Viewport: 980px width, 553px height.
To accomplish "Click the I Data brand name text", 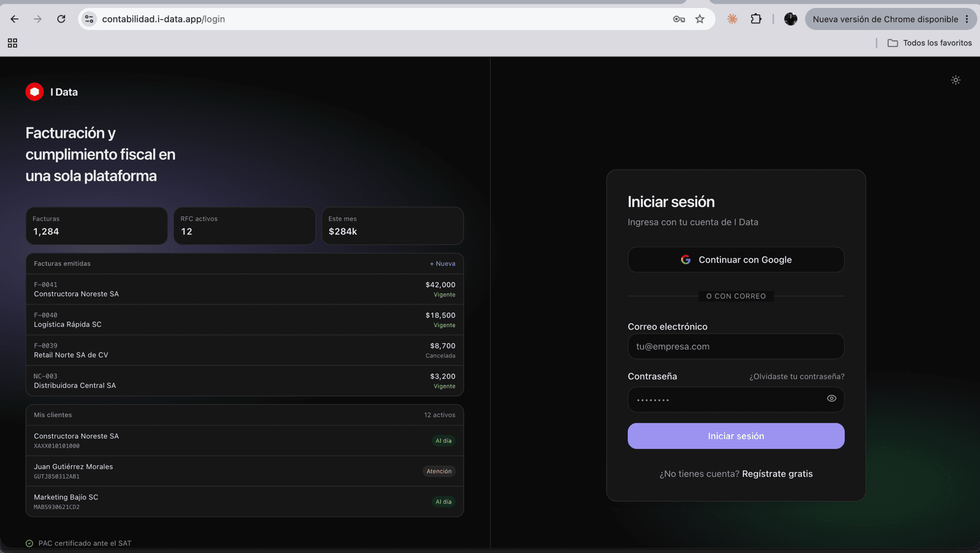I will 64,92.
